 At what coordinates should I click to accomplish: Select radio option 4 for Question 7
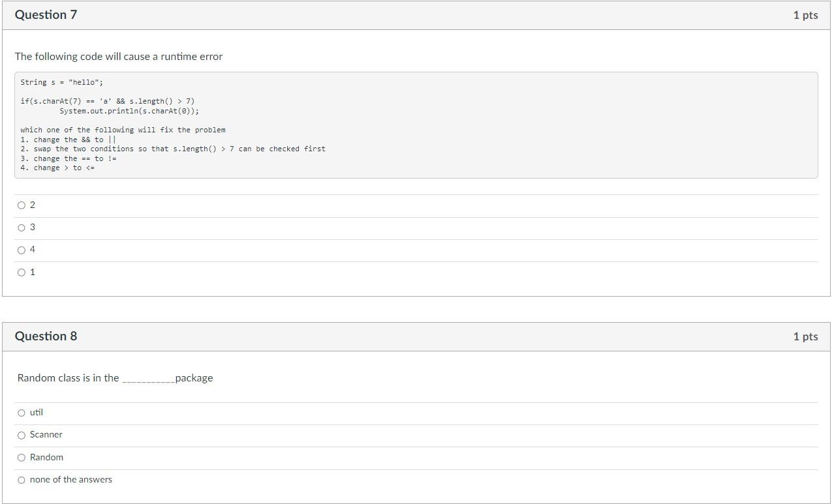coord(22,250)
